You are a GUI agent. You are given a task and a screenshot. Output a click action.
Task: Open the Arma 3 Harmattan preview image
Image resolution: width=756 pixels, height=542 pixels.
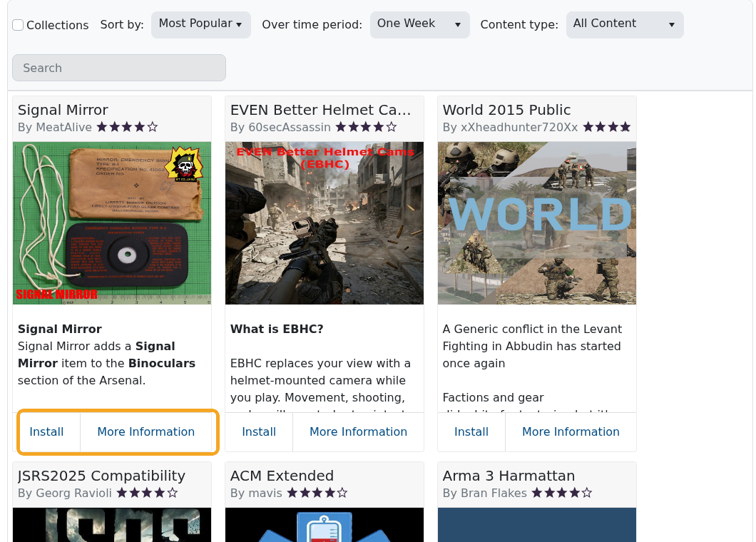536,525
